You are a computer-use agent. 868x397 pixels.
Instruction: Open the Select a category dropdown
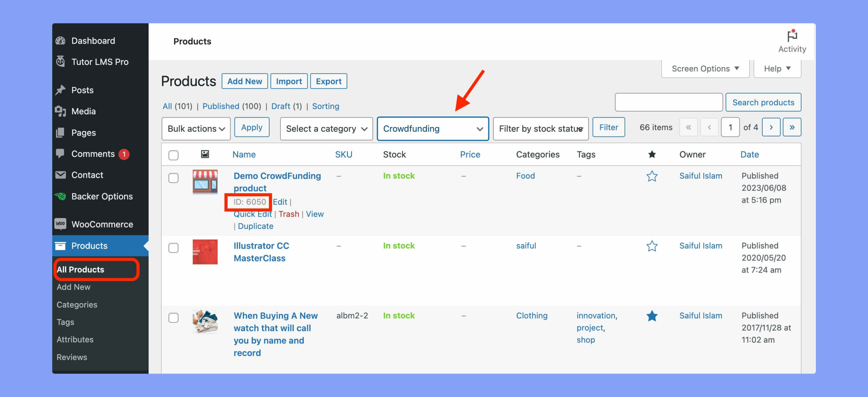(x=326, y=129)
